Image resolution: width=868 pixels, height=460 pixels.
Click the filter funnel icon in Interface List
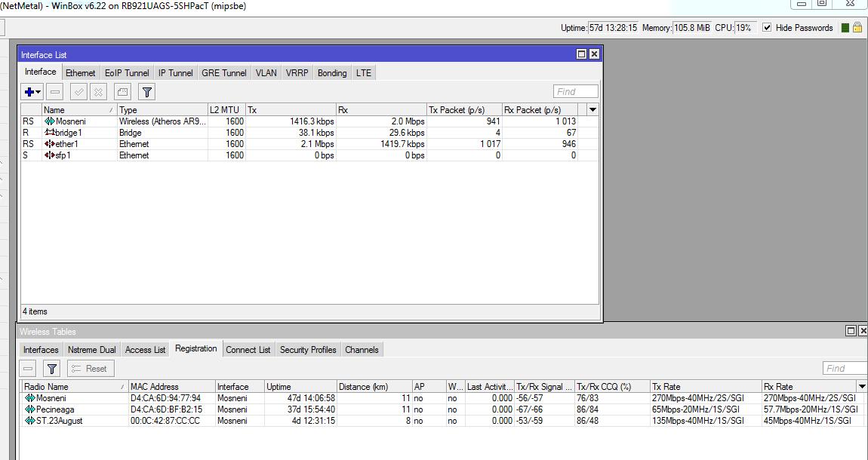pos(146,92)
